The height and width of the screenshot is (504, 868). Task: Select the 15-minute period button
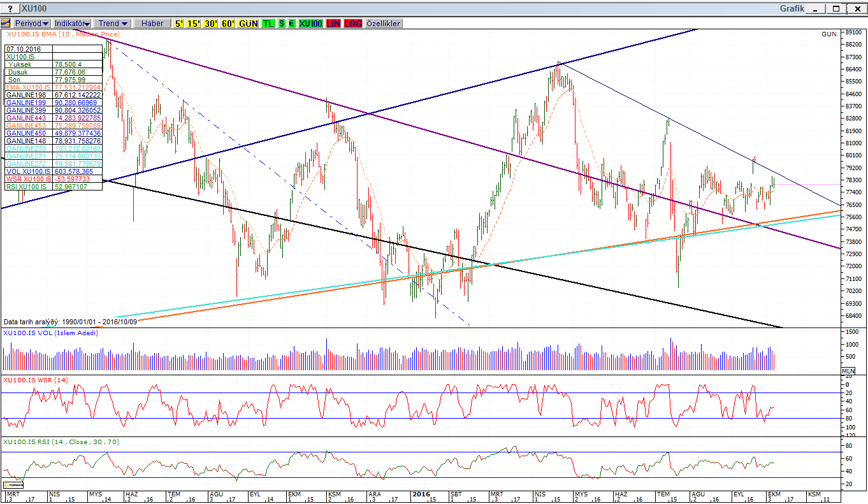(x=194, y=24)
